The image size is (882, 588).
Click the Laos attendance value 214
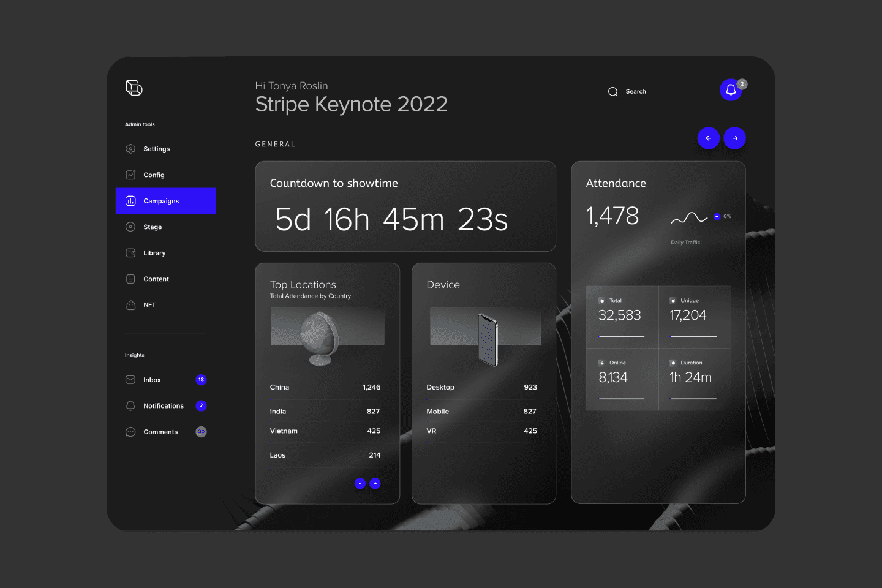(375, 455)
